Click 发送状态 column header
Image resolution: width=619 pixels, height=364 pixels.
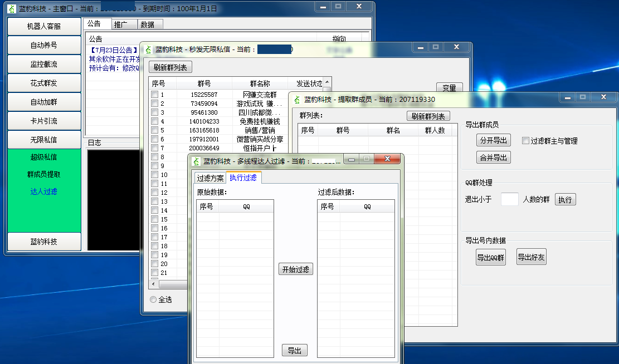[x=306, y=83]
